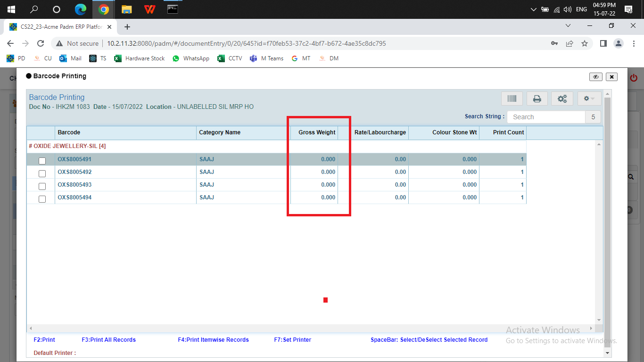This screenshot has width=644, height=362.
Task: Click F2:Print shortcut link
Action: coord(44,340)
